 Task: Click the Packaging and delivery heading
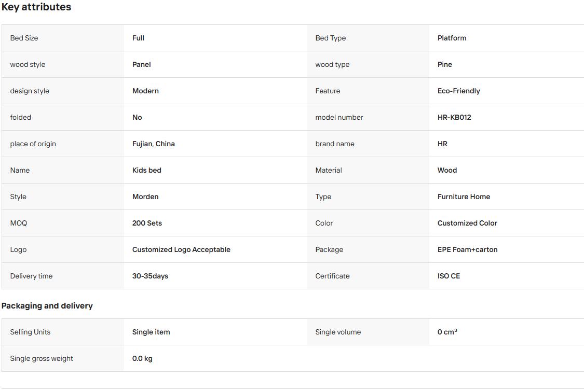tap(47, 306)
